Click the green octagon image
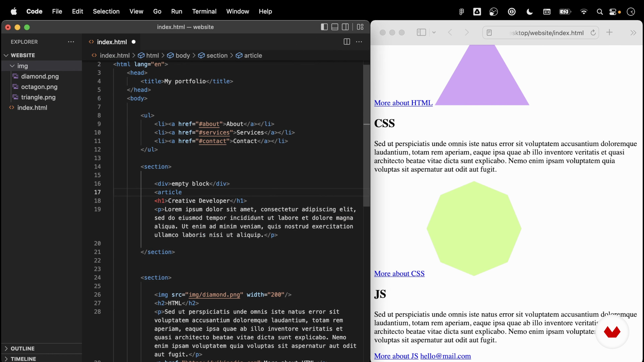The image size is (644, 362). [x=474, y=229]
